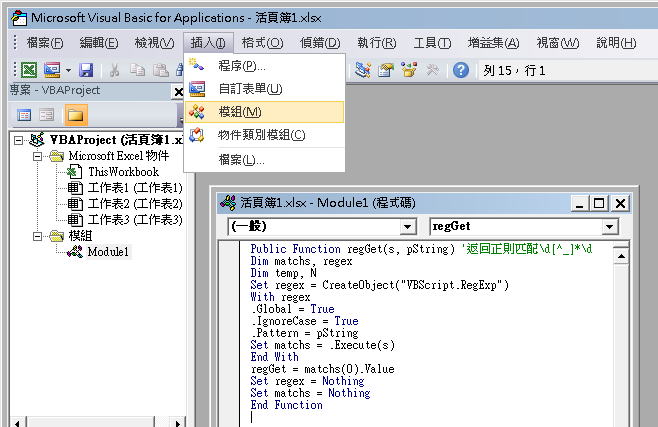Close the Module1 code window
This screenshot has height=427, width=658.
(x=620, y=203)
